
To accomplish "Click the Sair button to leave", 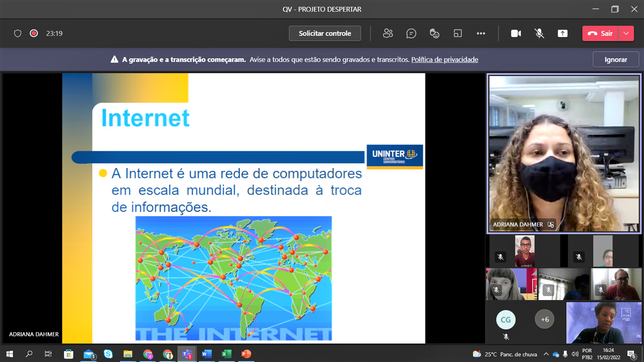I will [x=601, y=33].
